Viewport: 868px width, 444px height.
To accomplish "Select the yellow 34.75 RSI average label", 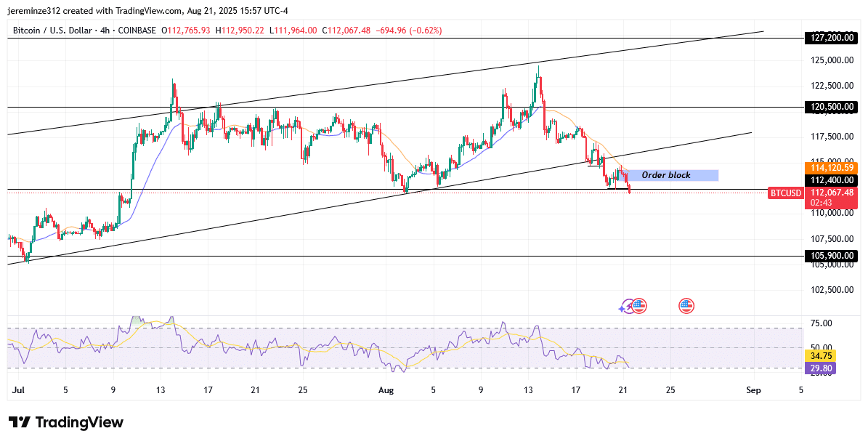I will pos(820,356).
